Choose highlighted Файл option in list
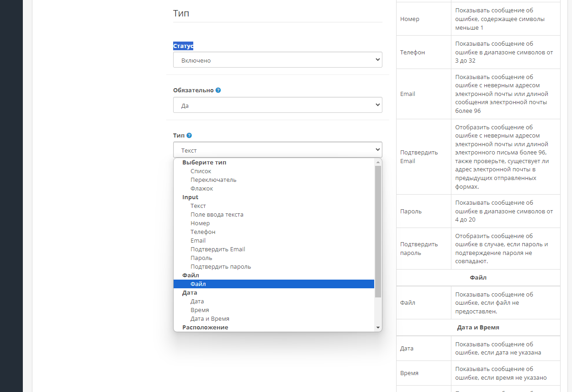 coord(198,284)
